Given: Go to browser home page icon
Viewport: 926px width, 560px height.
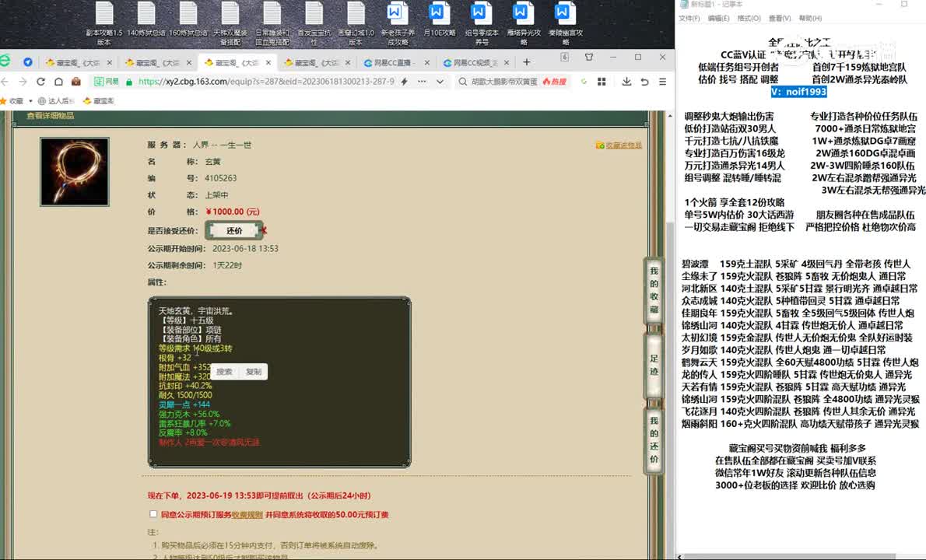Looking at the screenshot, I should tap(58, 82).
